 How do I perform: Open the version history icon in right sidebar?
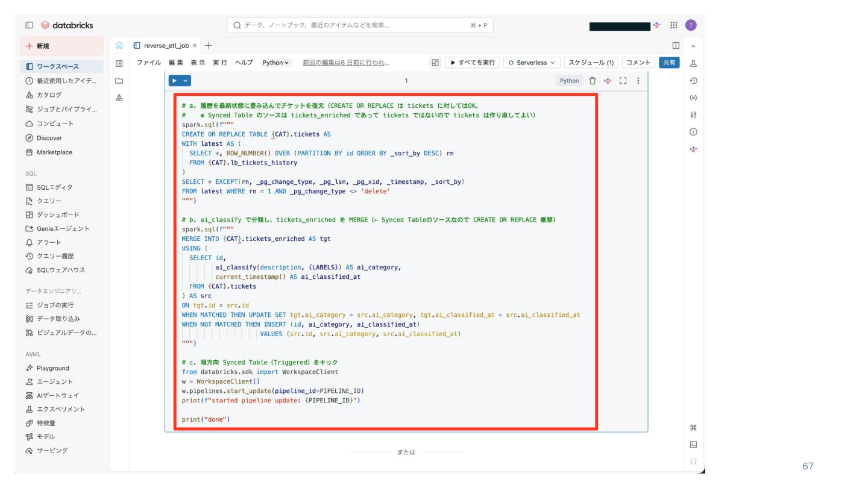693,80
